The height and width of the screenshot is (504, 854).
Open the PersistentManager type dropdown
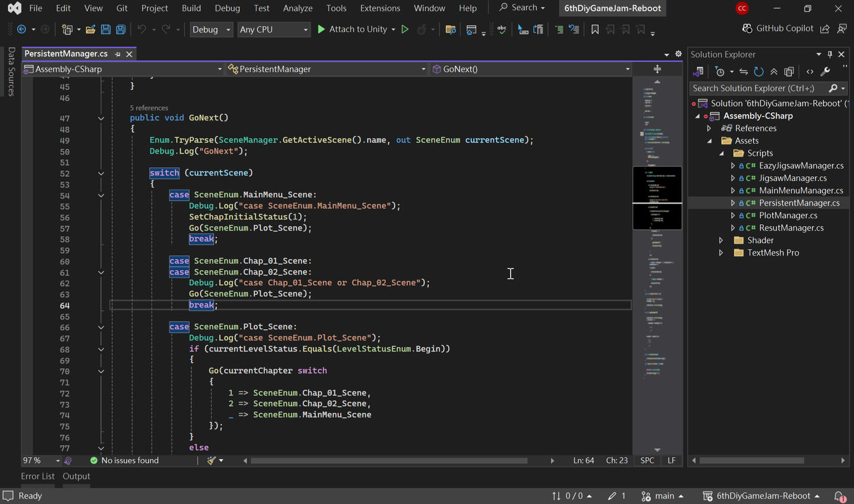tap(327, 69)
